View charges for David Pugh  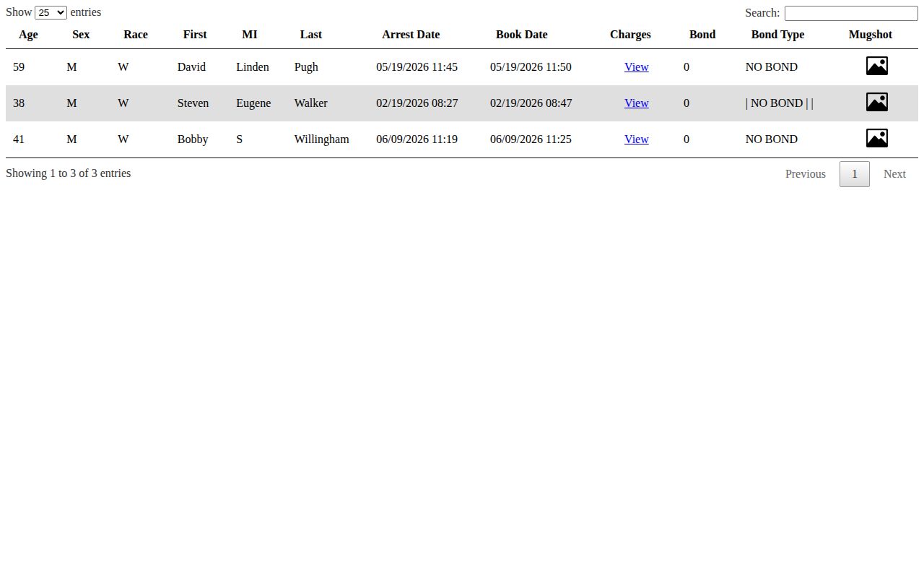(x=636, y=67)
